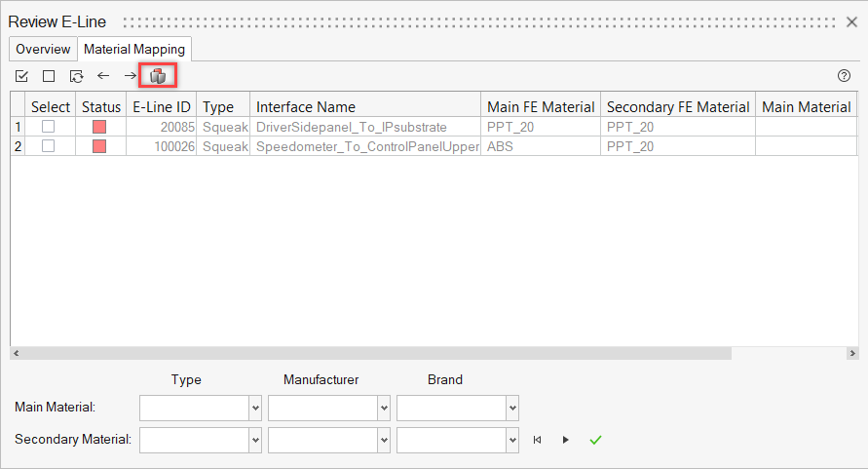Click the highlighted material parts icon
868x469 pixels.
coord(158,76)
